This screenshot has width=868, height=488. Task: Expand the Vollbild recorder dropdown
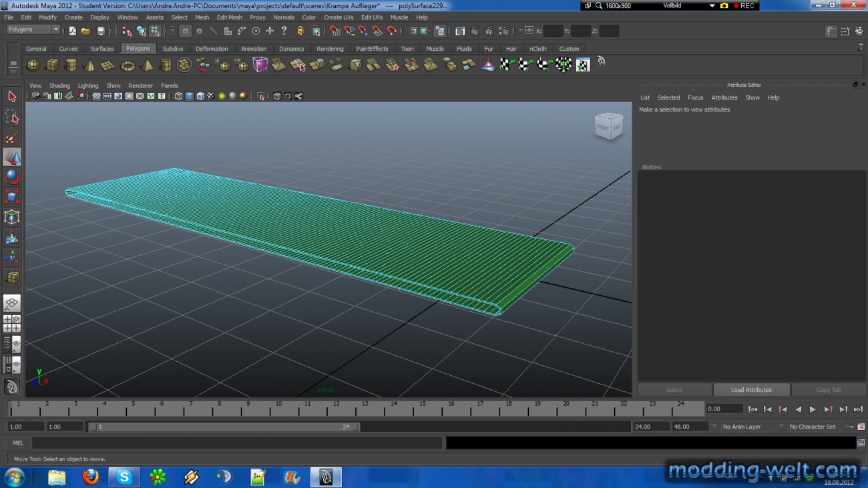click(x=712, y=5)
